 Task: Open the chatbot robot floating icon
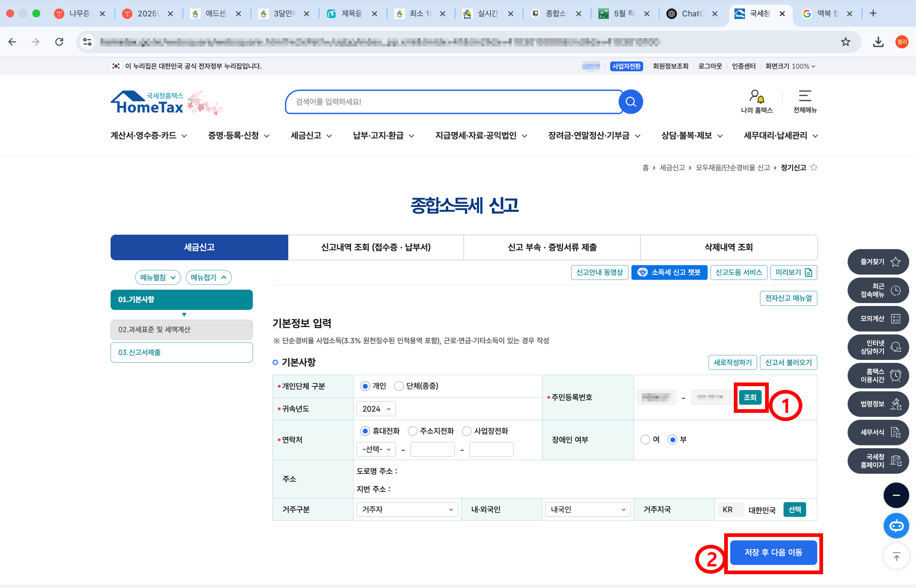[x=896, y=525]
